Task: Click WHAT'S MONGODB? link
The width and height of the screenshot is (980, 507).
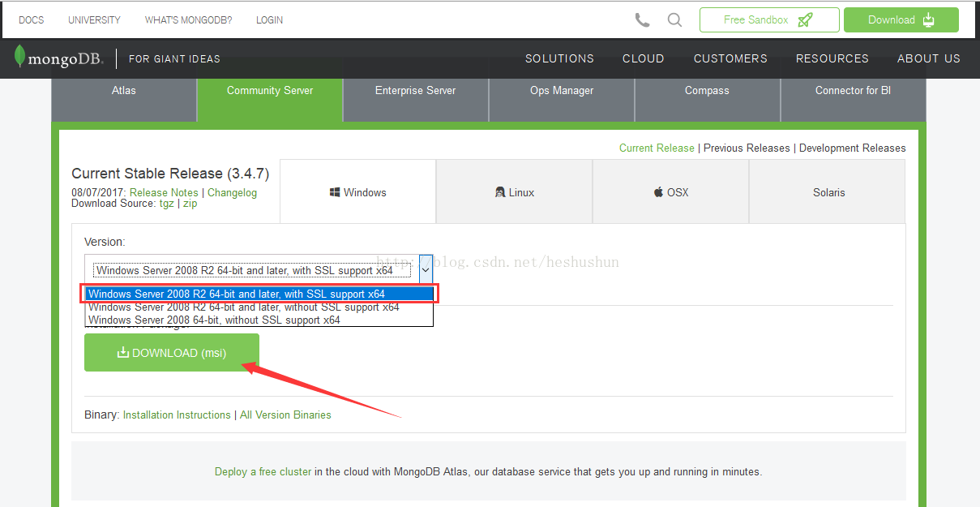Action: [188, 20]
